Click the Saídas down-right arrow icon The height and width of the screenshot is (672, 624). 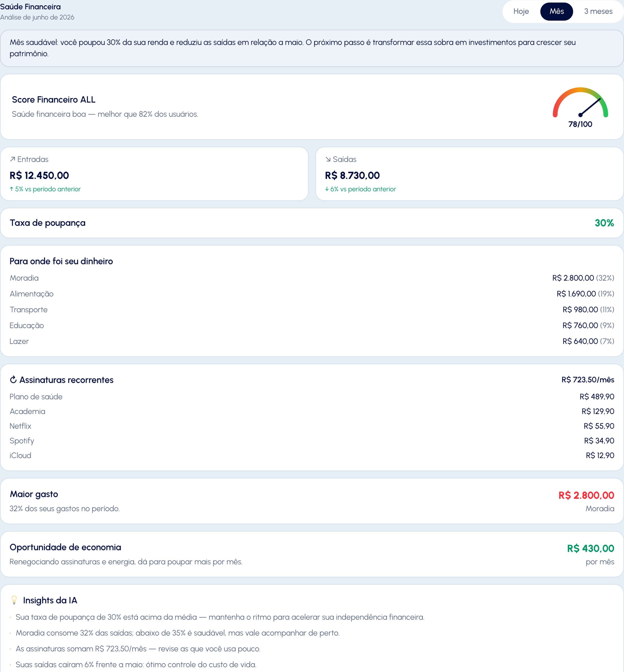tap(328, 159)
